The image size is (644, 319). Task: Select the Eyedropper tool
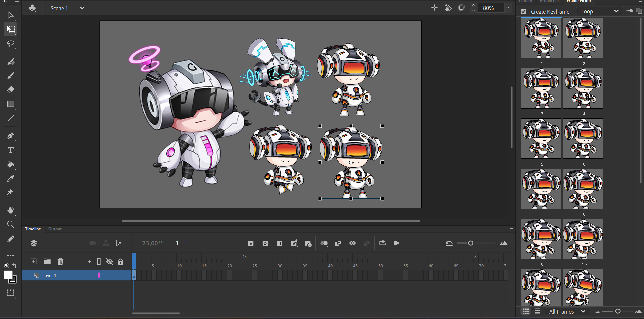[11, 178]
